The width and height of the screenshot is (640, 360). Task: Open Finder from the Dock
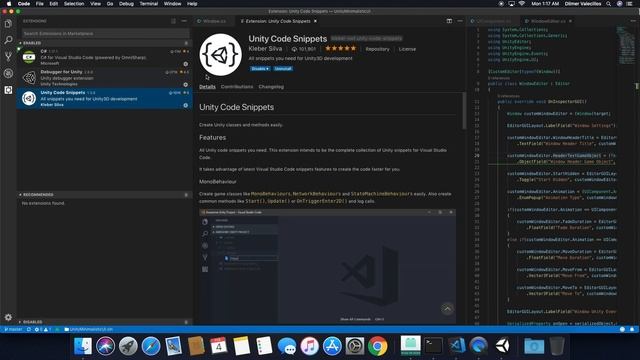[x=83, y=346]
